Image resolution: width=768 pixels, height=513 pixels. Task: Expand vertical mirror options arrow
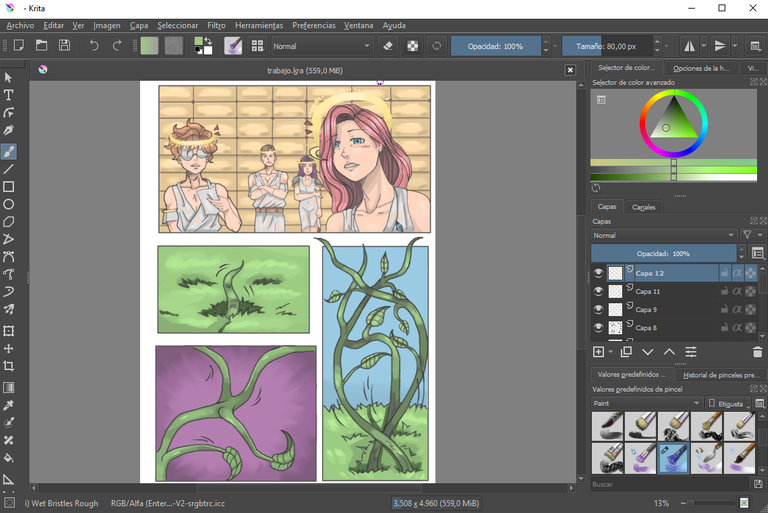click(x=735, y=46)
